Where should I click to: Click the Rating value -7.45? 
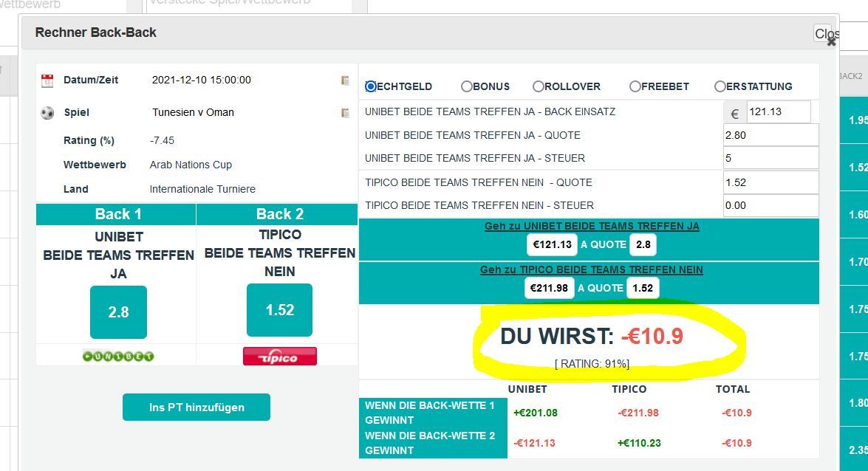tap(163, 140)
